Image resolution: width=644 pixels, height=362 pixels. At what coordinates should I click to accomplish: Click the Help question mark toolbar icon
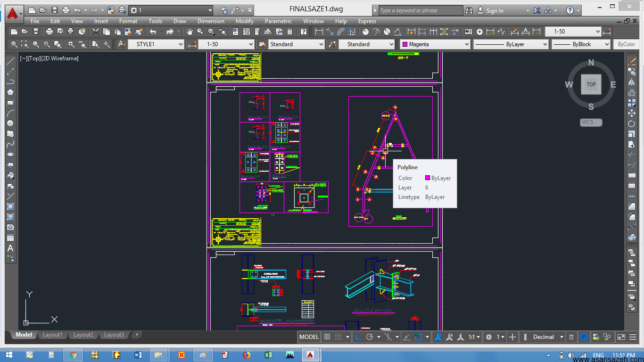(304, 32)
